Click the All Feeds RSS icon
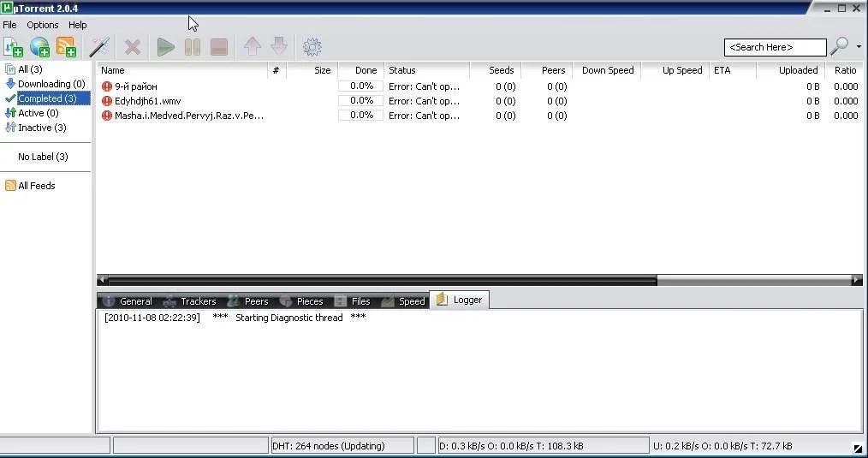This screenshot has width=868, height=458. 10,186
